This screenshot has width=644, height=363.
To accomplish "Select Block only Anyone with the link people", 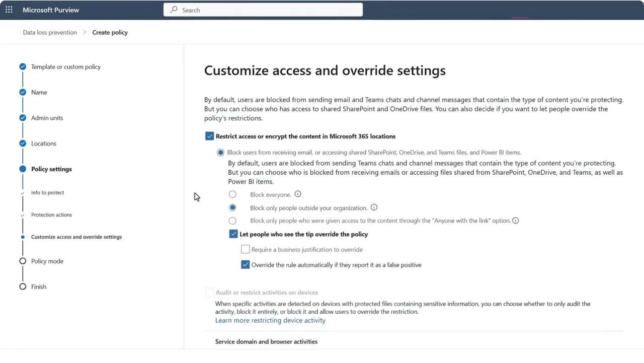I will [232, 221].
